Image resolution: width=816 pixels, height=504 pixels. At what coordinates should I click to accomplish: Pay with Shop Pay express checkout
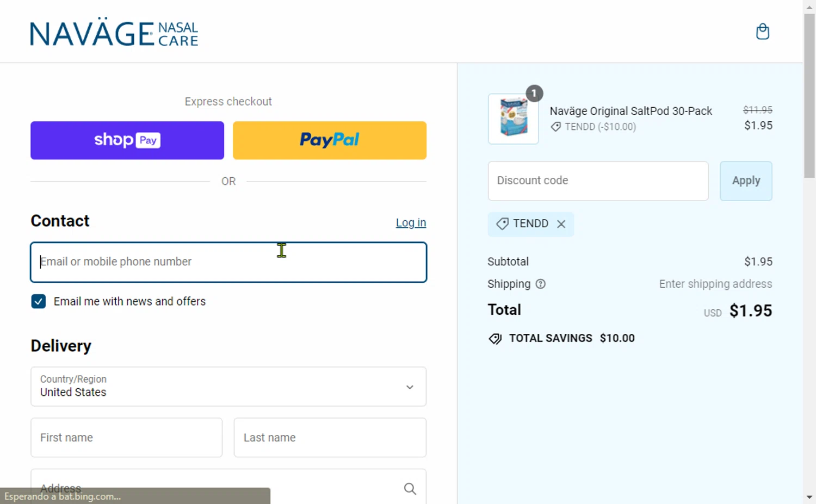pyautogui.click(x=127, y=140)
